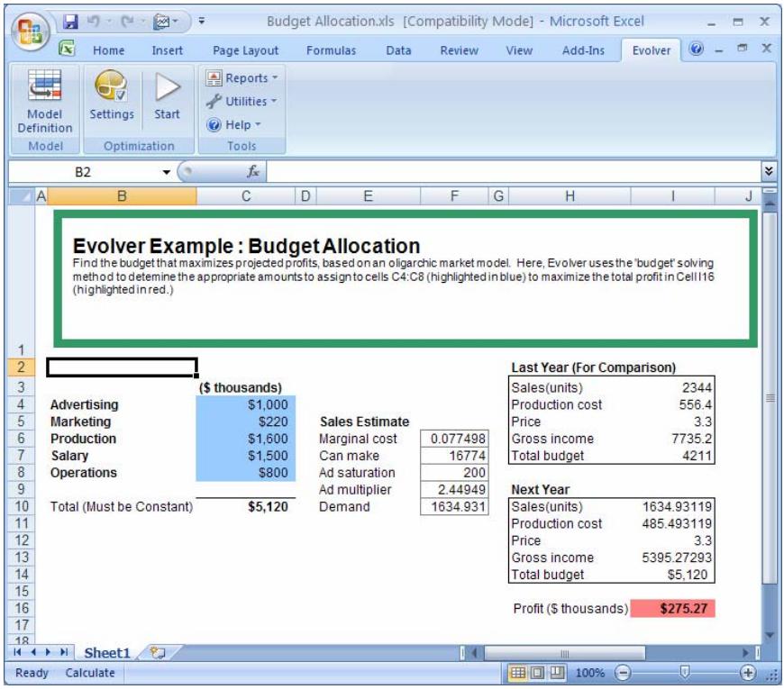784x689 pixels.
Task: Expand the Utilities dropdown menu
Action: tap(243, 102)
